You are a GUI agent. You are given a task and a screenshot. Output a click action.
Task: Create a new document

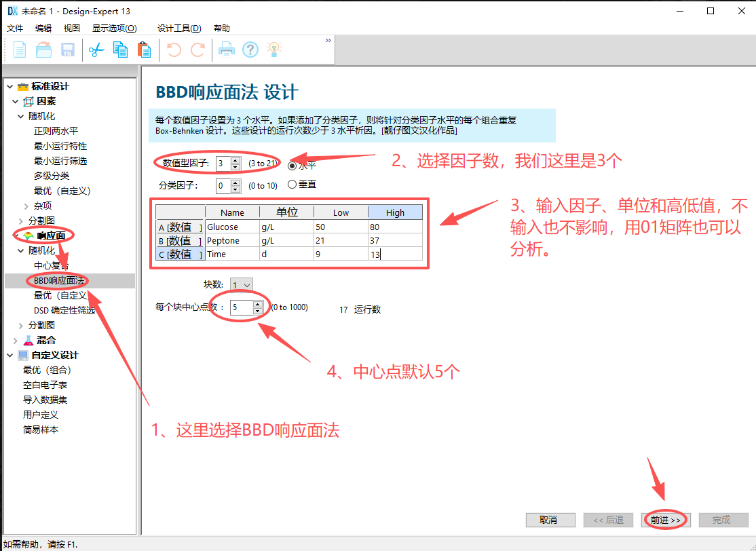pyautogui.click(x=19, y=49)
